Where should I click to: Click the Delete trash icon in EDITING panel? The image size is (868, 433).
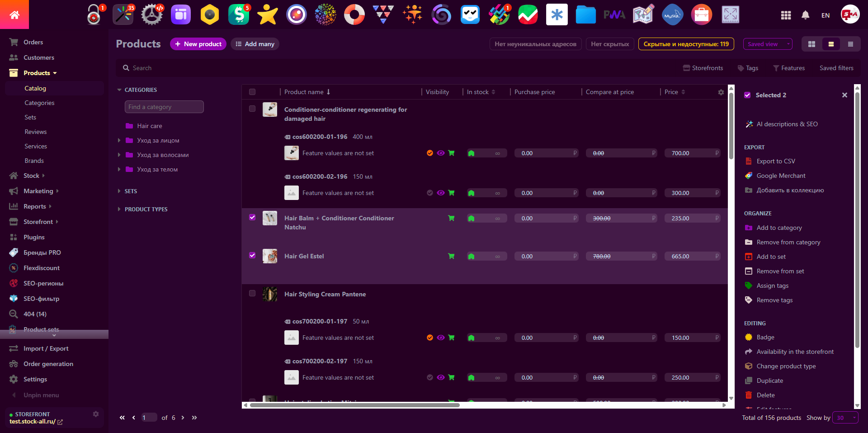(749, 395)
